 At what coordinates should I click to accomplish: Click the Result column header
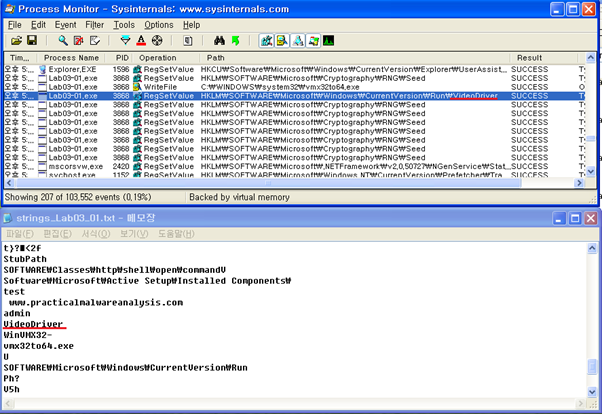tap(543, 58)
